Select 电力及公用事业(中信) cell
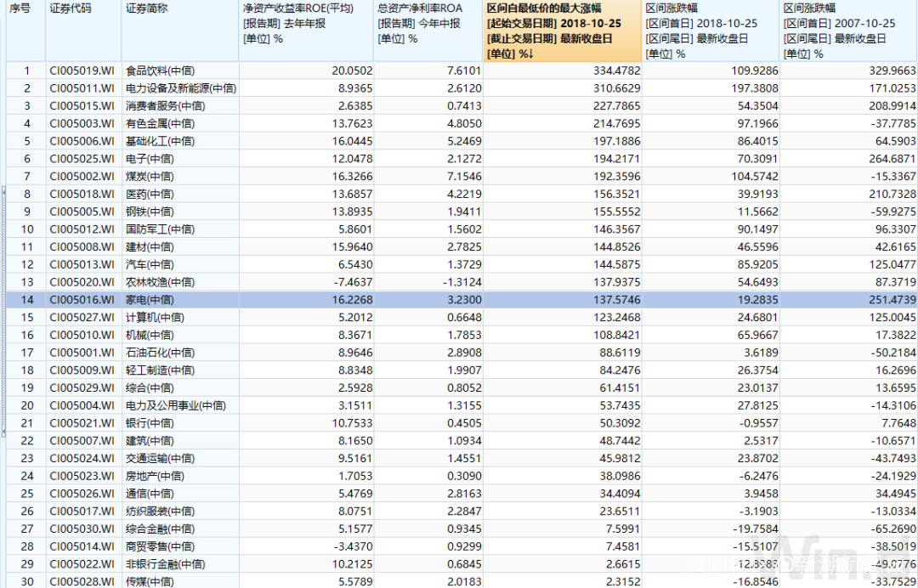 click(x=176, y=404)
